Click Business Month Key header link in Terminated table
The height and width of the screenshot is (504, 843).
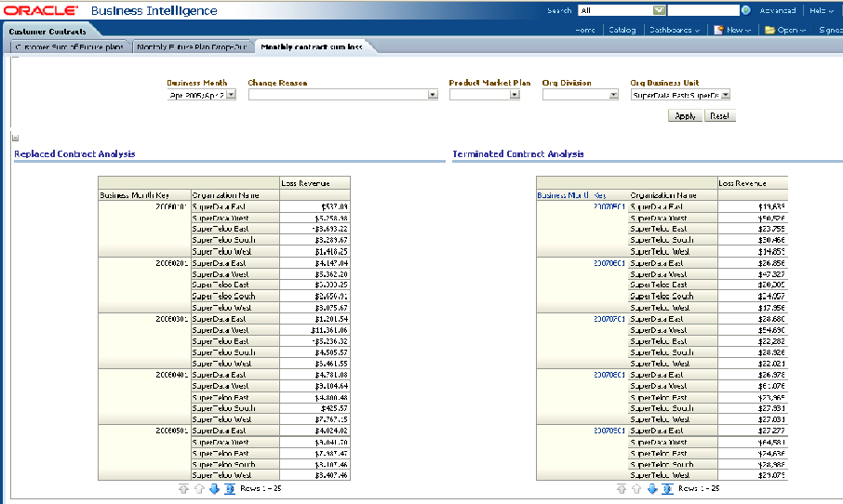pyautogui.click(x=572, y=195)
